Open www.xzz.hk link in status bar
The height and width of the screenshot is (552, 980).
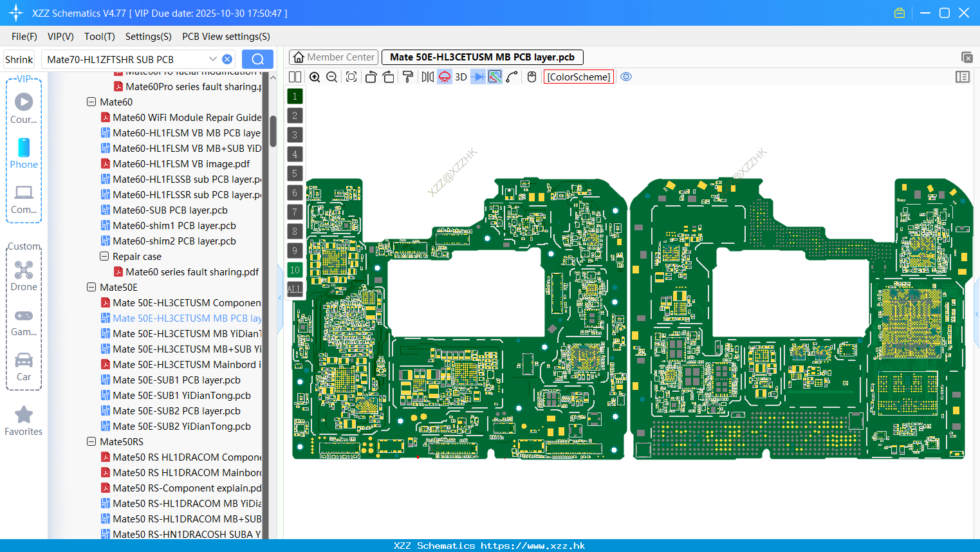click(x=533, y=546)
